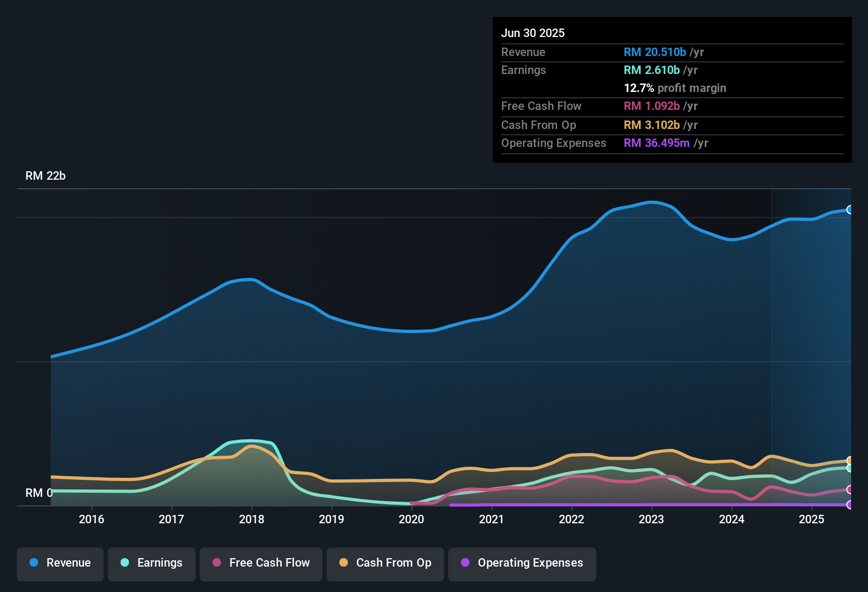868x592 pixels.
Task: Hide the Free Cash Flow series using its legend chip
Action: click(x=261, y=563)
